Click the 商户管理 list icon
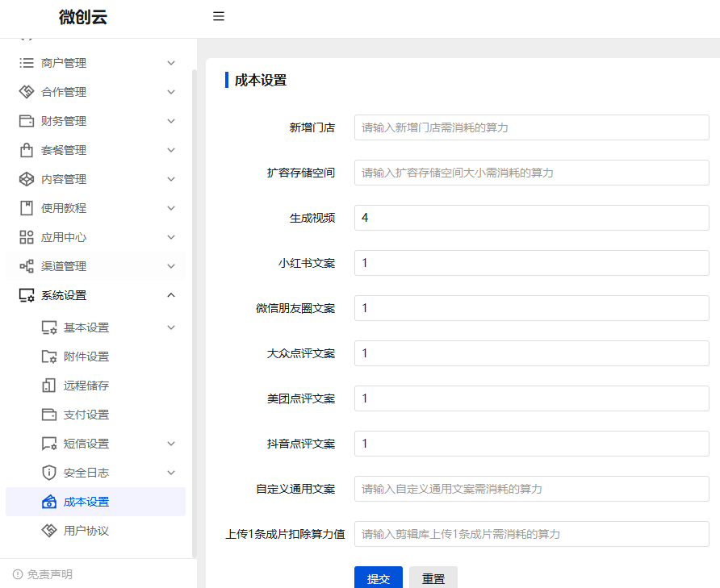The image size is (720, 588). [27, 63]
